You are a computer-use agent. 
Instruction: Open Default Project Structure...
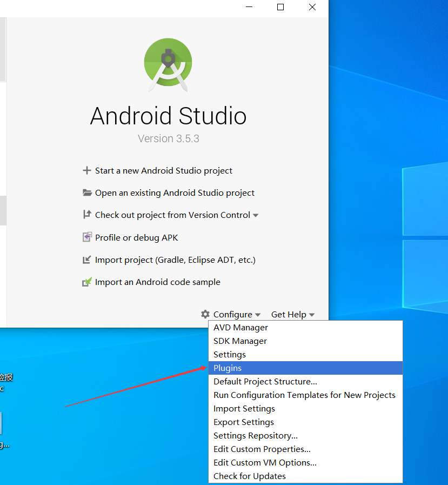(x=305, y=381)
